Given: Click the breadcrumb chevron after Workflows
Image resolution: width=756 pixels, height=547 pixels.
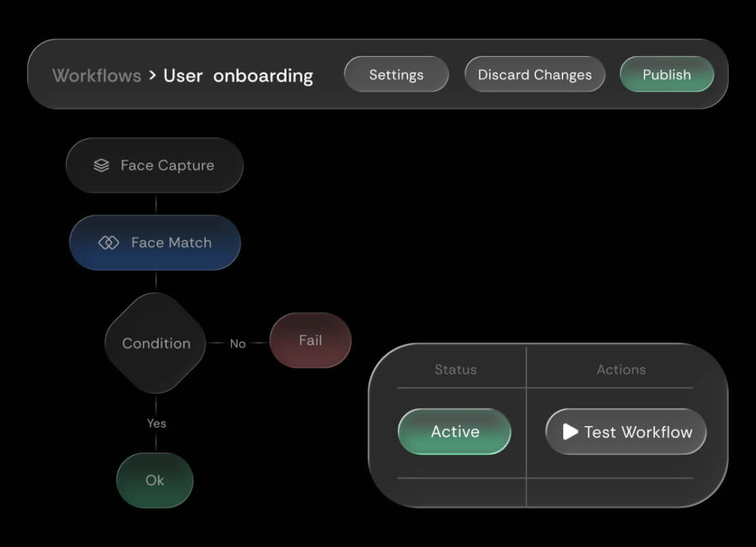Looking at the screenshot, I should [x=152, y=75].
